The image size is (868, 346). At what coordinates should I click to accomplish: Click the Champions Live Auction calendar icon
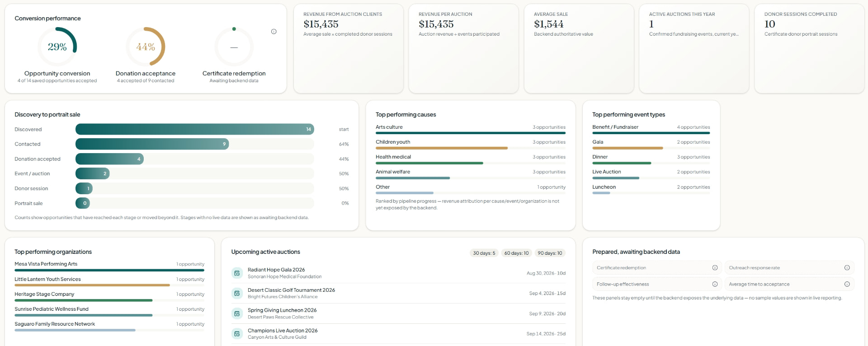click(237, 334)
